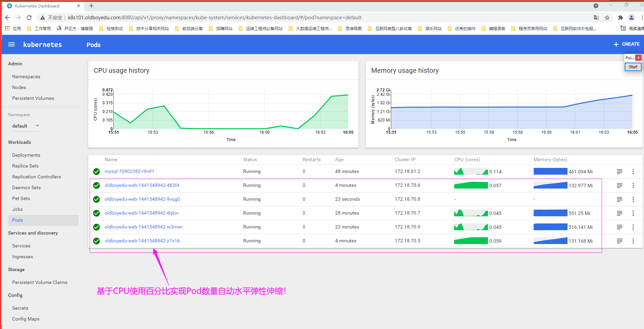Click the browser profile avatar icon
This screenshot has height=329, width=644.
[631, 18]
